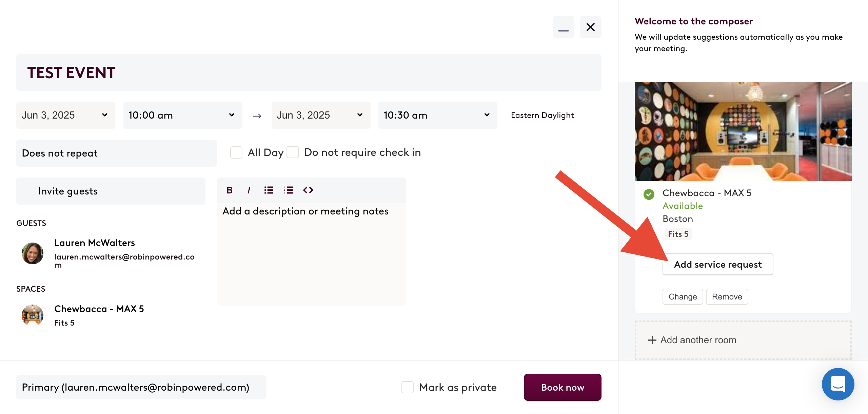868x414 pixels.
Task: Open the 10:00 am start time dropdown
Action: coord(183,115)
